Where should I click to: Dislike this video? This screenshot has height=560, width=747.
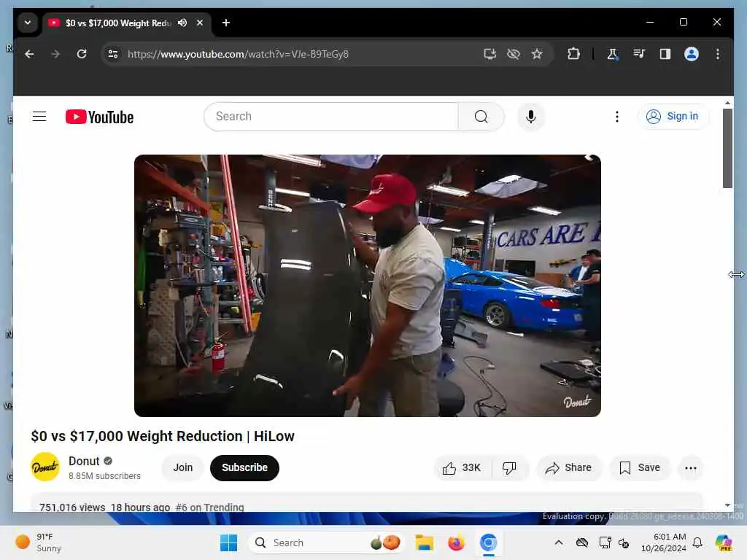pyautogui.click(x=509, y=468)
